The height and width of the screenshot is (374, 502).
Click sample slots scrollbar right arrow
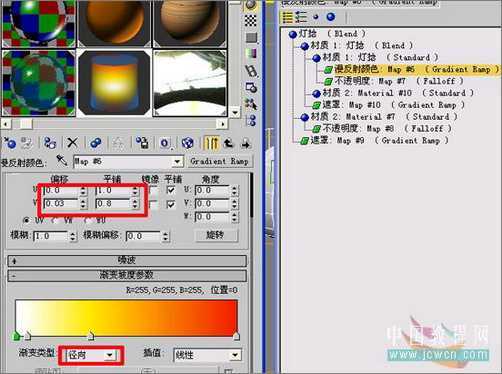coord(222,124)
